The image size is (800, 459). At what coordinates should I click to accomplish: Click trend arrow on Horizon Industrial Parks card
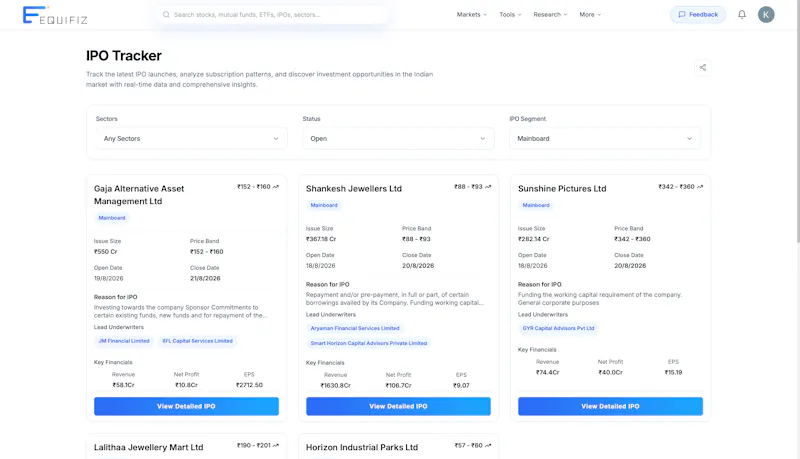point(488,446)
